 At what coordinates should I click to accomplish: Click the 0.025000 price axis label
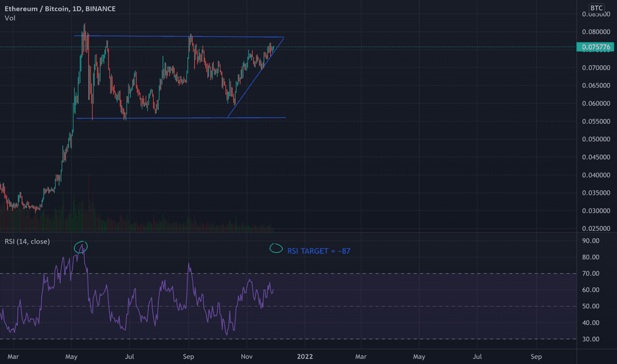[x=596, y=228]
